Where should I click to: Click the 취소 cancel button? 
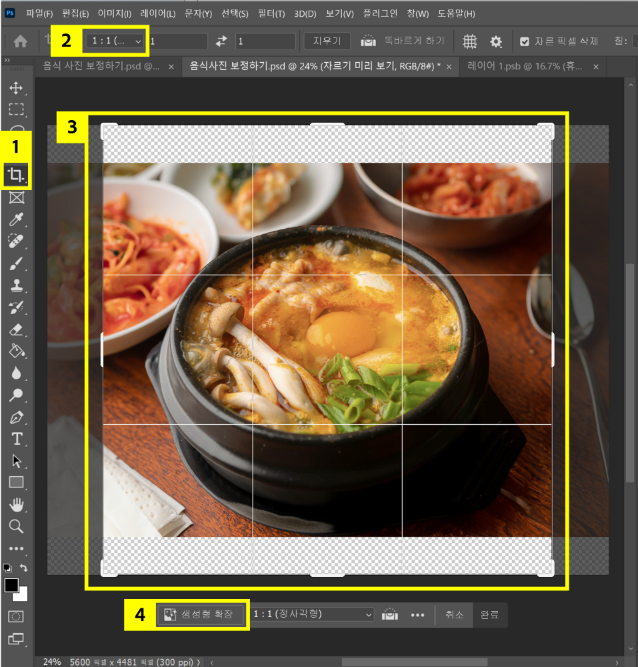[454, 615]
